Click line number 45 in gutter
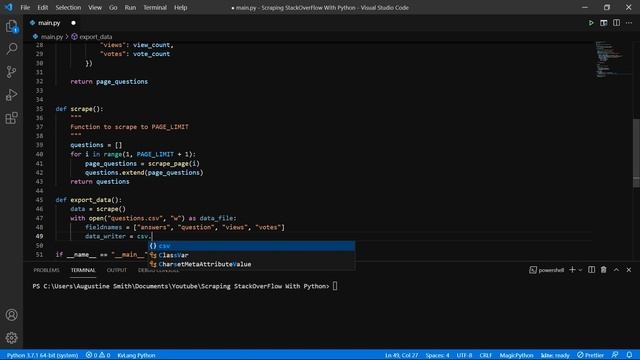 click(39, 200)
